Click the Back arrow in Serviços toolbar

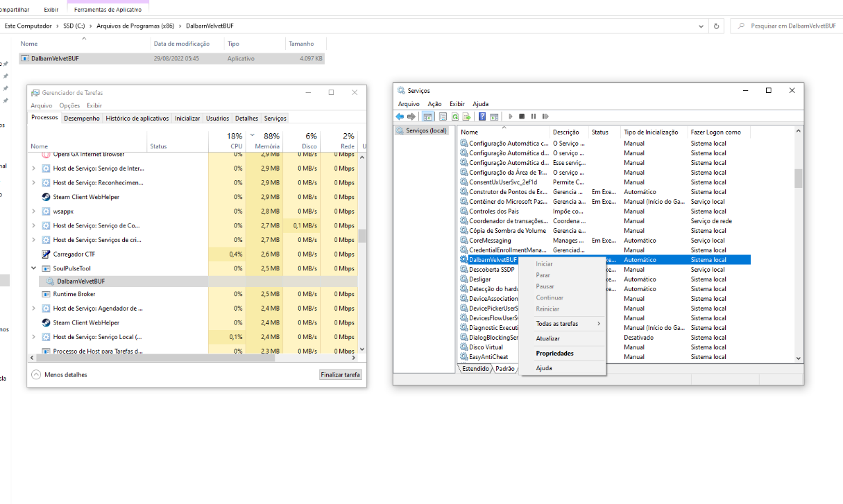pyautogui.click(x=400, y=116)
